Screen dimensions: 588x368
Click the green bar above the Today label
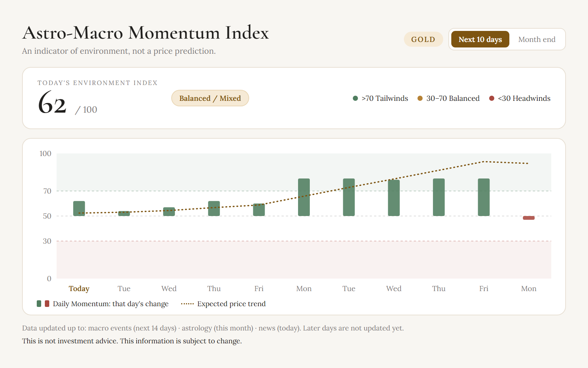(x=79, y=208)
